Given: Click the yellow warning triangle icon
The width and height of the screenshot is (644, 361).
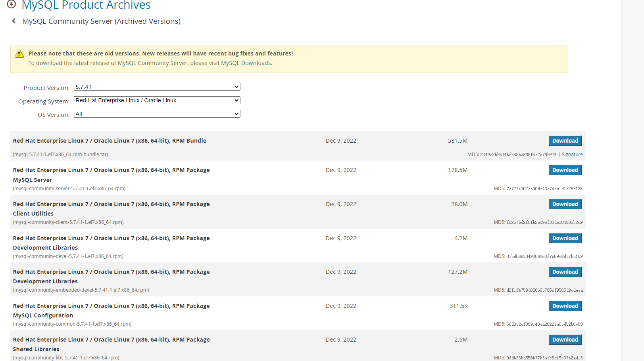Looking at the screenshot, I should tap(19, 54).
